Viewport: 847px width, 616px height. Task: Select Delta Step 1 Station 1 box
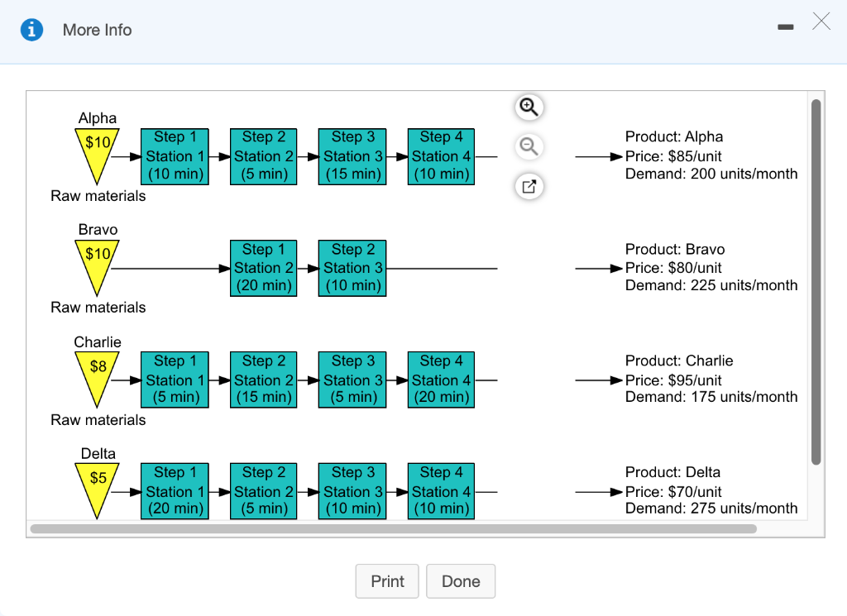tap(175, 491)
